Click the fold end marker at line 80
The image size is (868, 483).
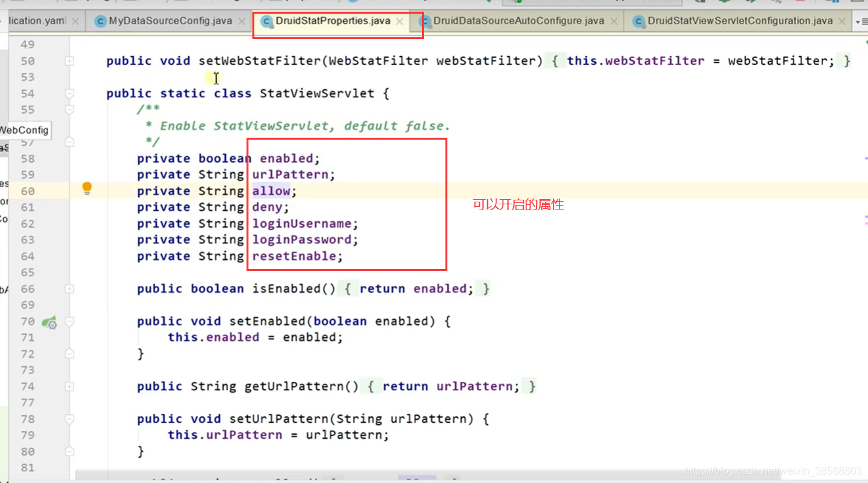[x=69, y=452]
